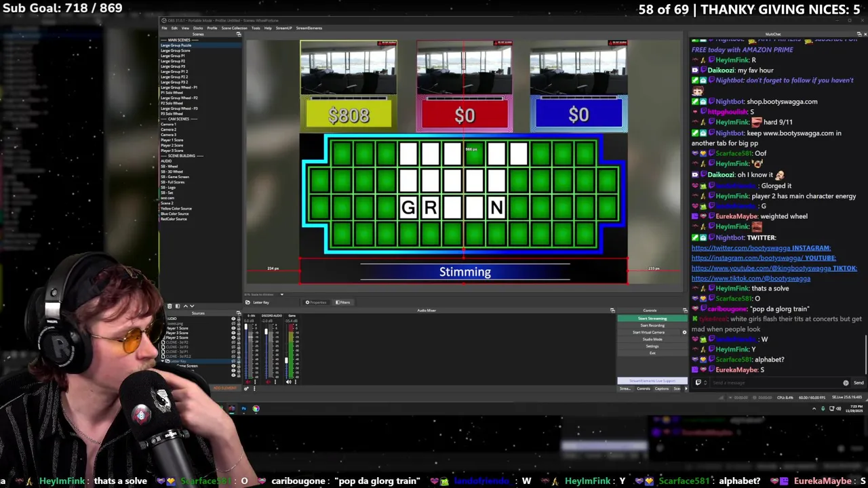Show more dock tabs arrow

click(x=686, y=388)
